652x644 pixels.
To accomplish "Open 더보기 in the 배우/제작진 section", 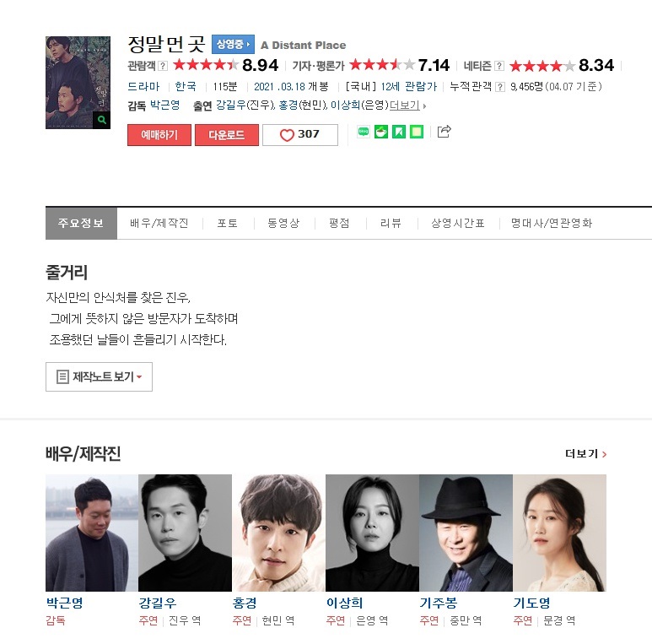I will pos(585,454).
